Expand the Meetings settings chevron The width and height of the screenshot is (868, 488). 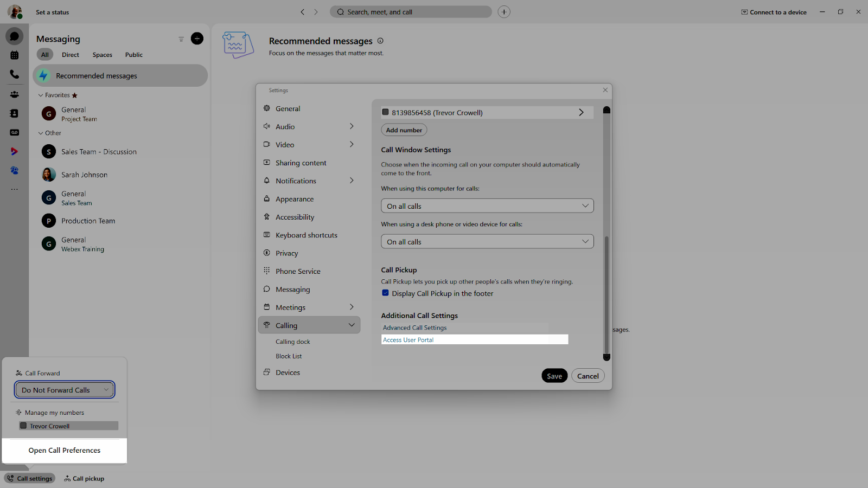(352, 307)
